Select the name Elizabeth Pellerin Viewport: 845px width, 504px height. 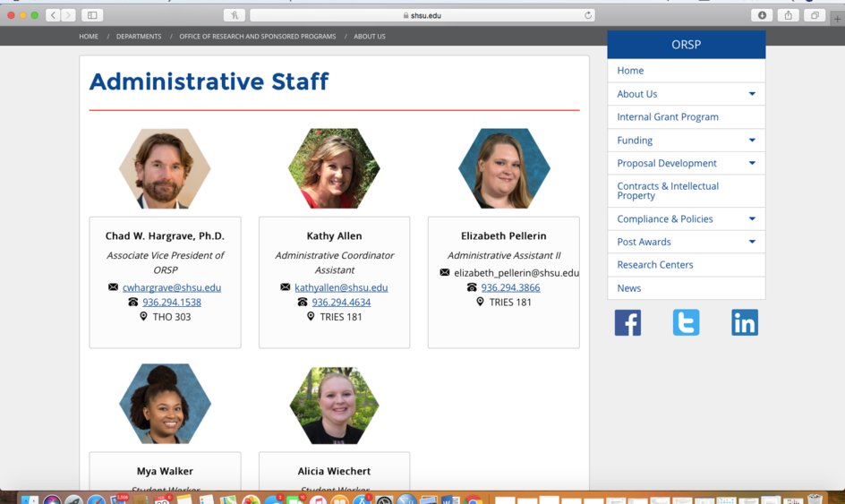[503, 235]
